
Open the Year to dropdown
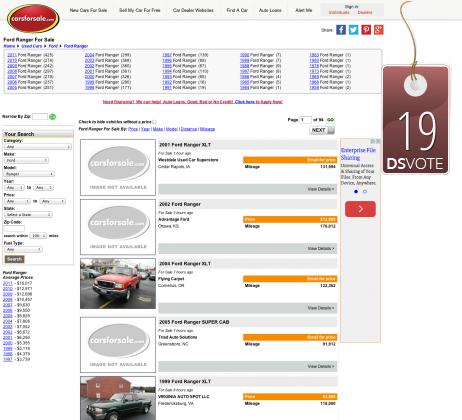pyautogui.click(x=43, y=188)
